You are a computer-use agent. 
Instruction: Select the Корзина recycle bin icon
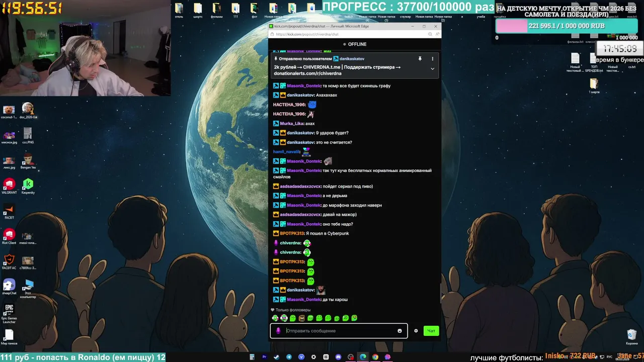(x=632, y=336)
